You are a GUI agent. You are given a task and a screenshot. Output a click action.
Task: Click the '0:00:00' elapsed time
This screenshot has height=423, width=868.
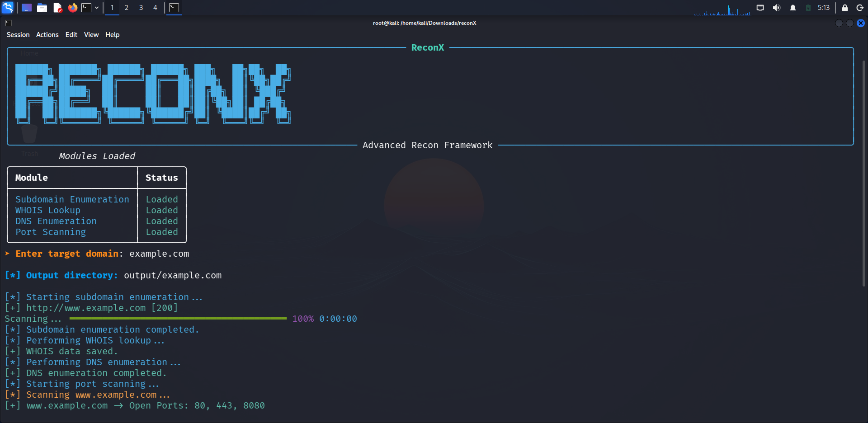338,319
